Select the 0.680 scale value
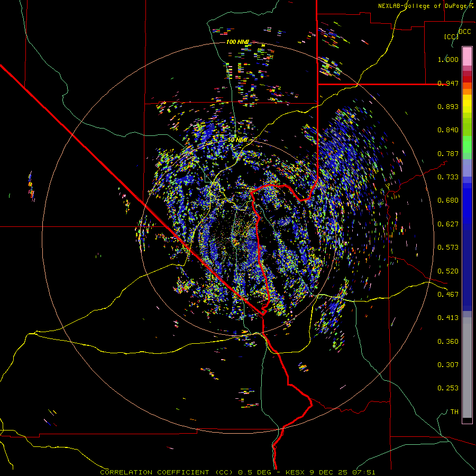Viewport: 476px width, 476px height. point(448,200)
